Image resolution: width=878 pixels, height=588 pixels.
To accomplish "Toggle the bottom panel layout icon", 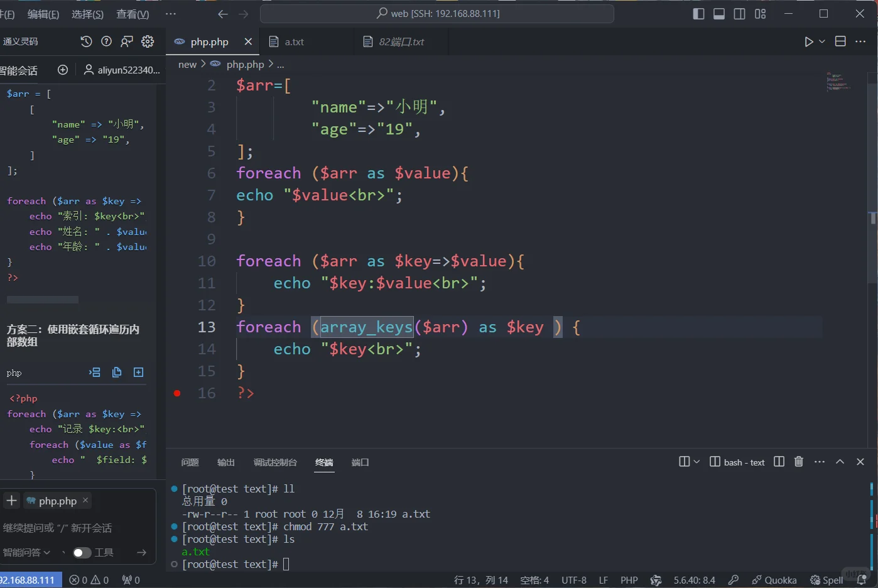I will pyautogui.click(x=719, y=14).
